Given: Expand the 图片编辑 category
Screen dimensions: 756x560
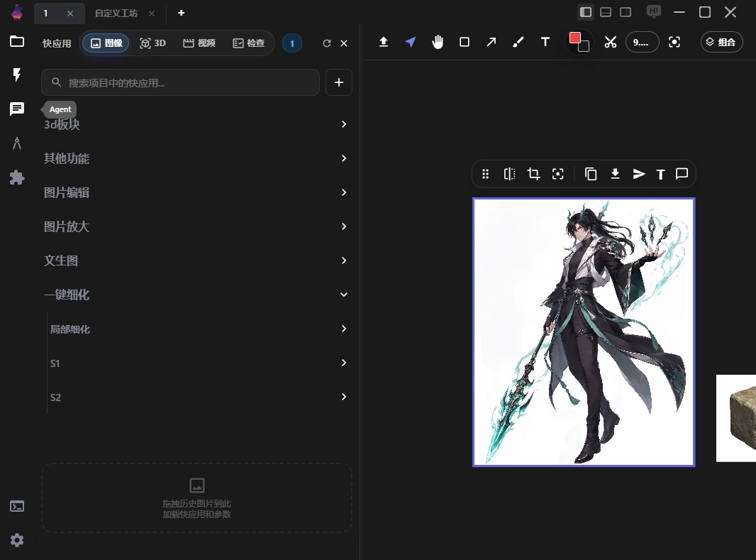Looking at the screenshot, I should pos(196,192).
